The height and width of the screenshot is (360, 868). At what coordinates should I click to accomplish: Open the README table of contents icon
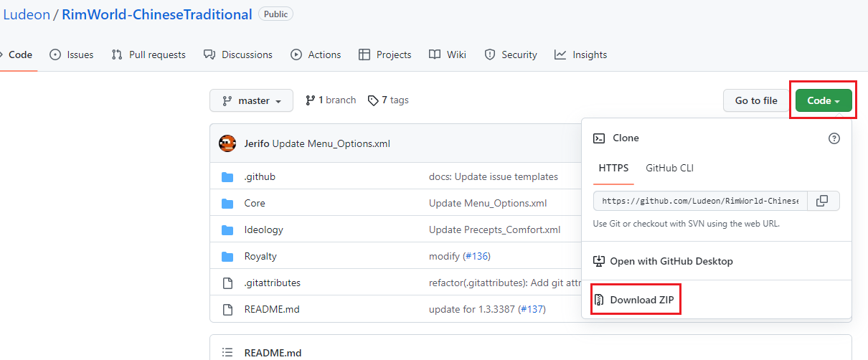(x=227, y=352)
